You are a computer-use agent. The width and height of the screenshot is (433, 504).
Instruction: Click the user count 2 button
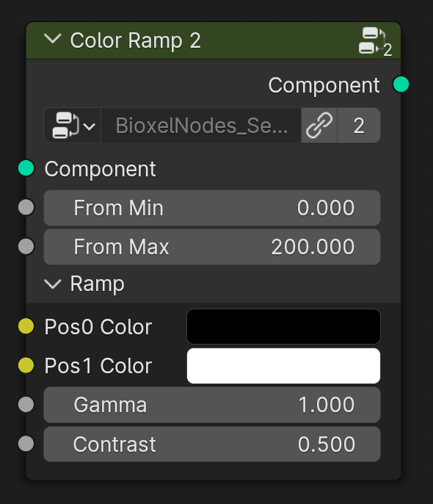pos(359,126)
